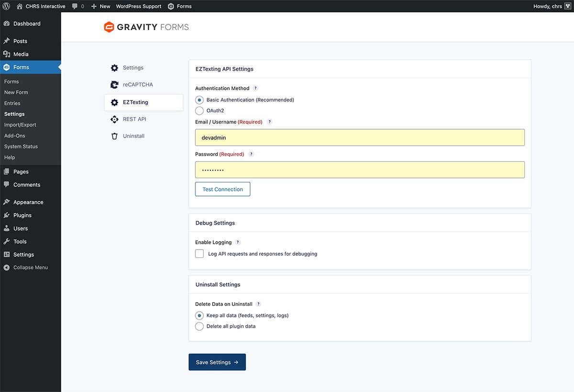Click the REST API icon in plugin navigation

(x=114, y=119)
